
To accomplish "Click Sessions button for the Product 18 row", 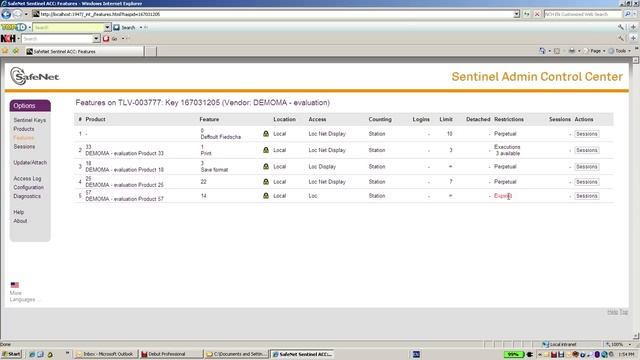I will (587, 167).
